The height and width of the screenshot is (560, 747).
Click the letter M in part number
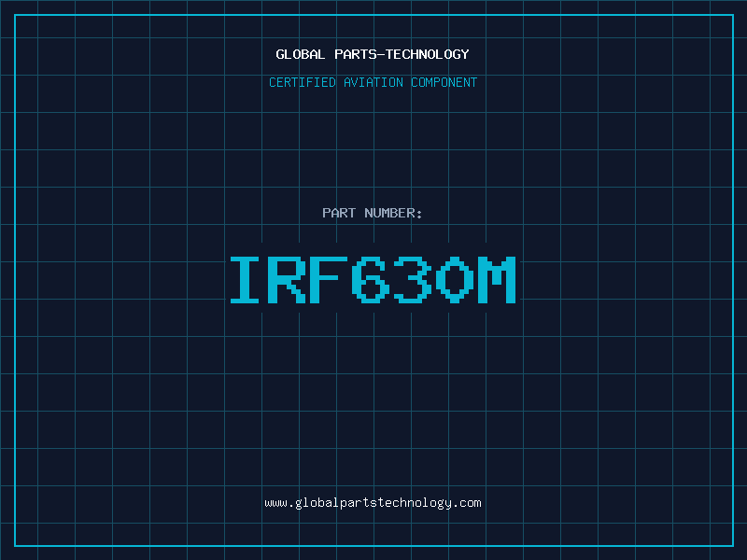[500, 280]
